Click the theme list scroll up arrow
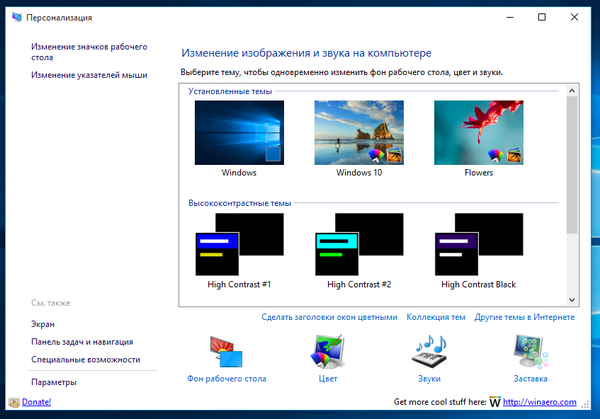This screenshot has height=419, width=600. click(x=572, y=91)
